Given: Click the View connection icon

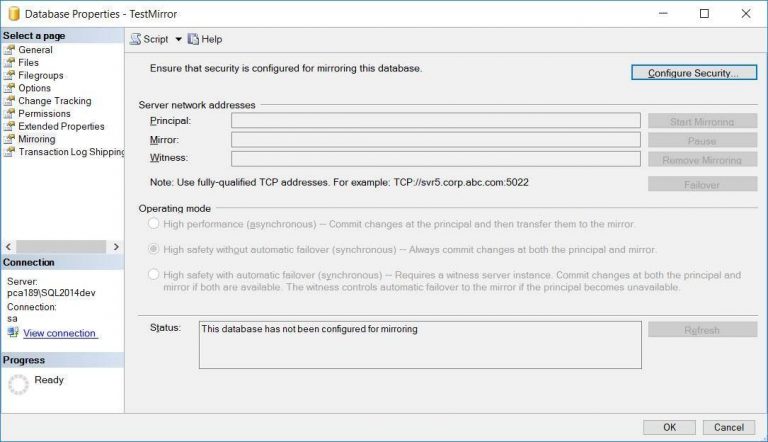Looking at the screenshot, I should 13,333.
